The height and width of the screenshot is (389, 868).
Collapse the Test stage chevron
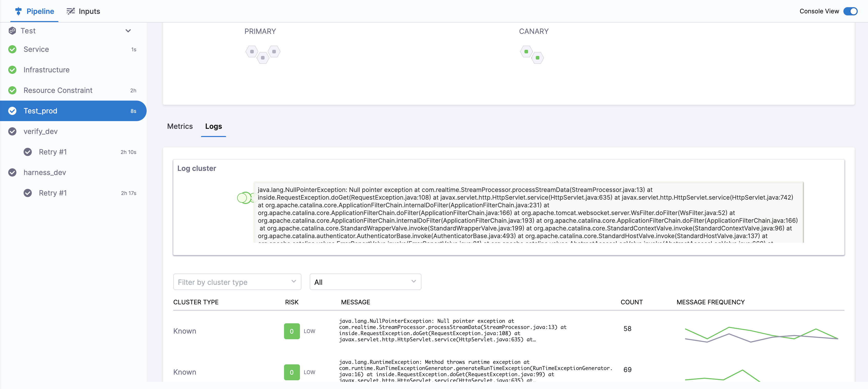(128, 31)
